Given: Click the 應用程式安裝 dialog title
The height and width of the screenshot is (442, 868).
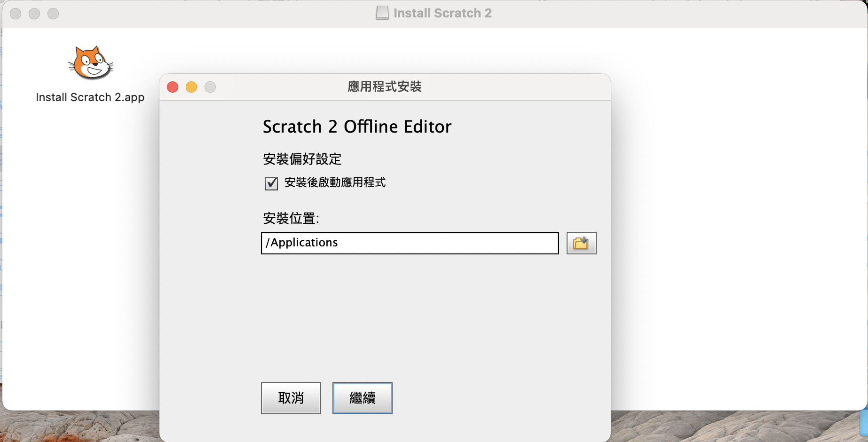Looking at the screenshot, I should pos(384,87).
